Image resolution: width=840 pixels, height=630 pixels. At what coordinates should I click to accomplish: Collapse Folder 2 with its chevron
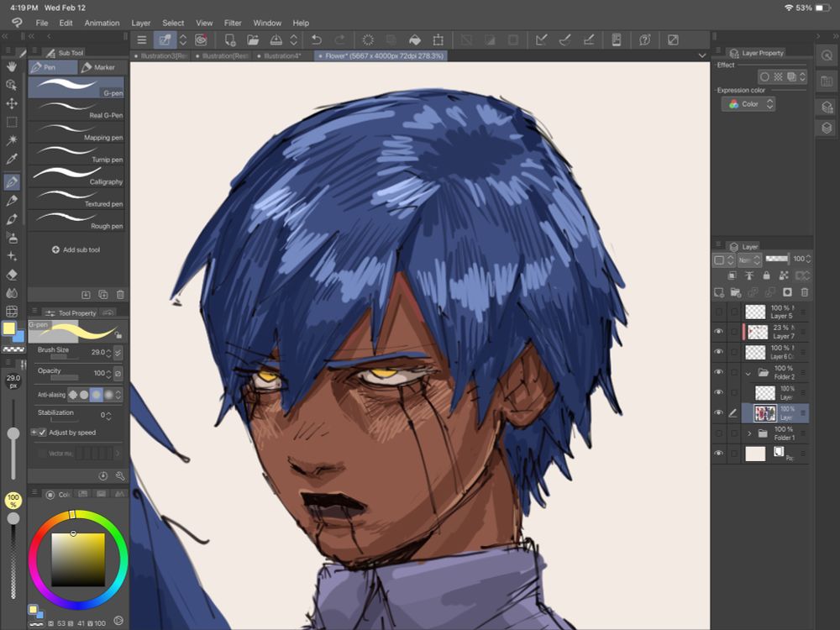click(749, 373)
